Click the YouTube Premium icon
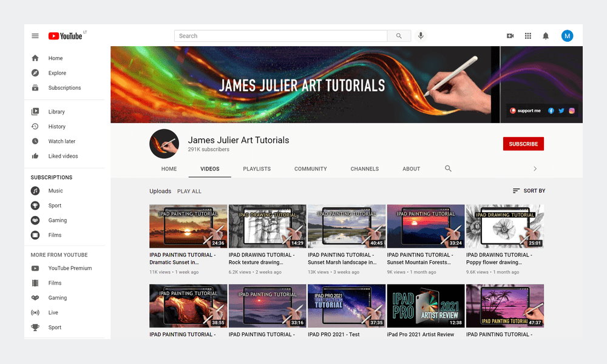 (35, 268)
